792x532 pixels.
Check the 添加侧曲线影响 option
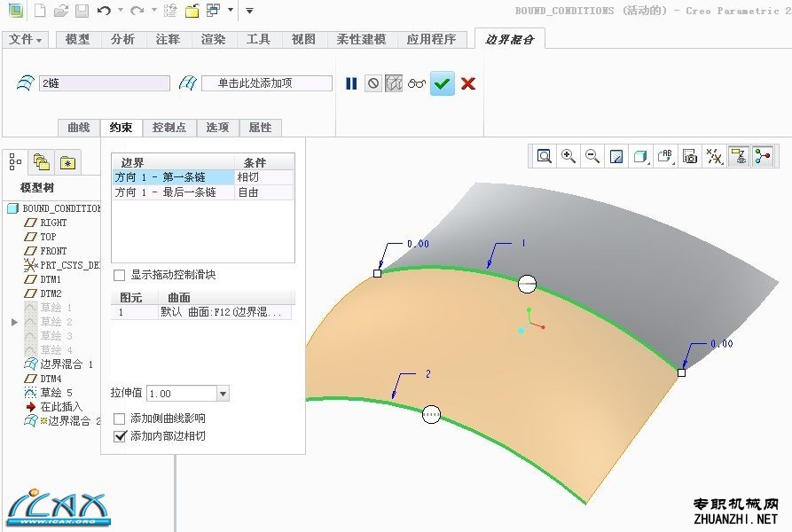(x=119, y=419)
